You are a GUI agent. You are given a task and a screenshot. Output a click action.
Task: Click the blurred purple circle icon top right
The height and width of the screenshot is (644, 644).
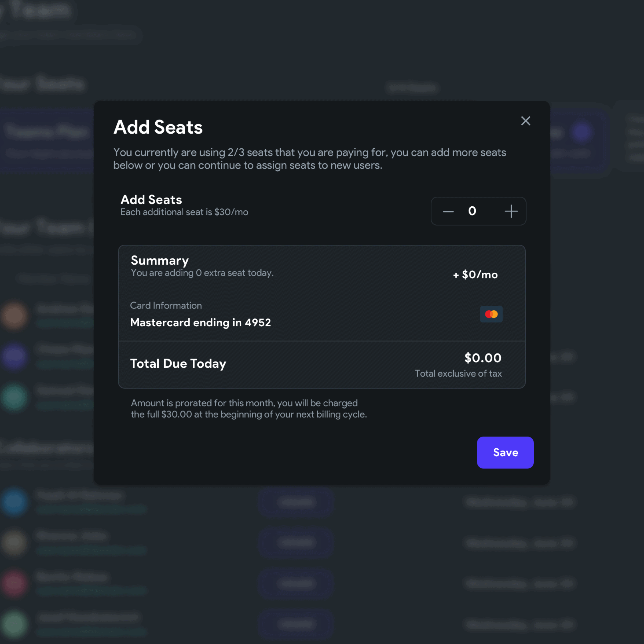coord(582,132)
